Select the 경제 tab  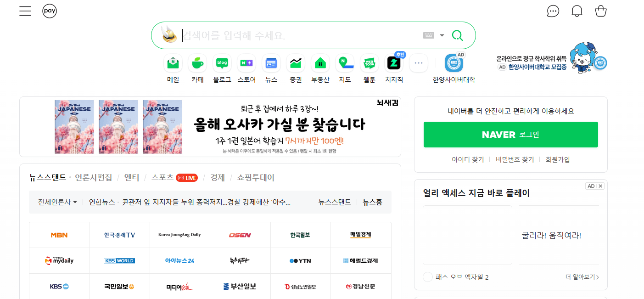[x=218, y=178]
